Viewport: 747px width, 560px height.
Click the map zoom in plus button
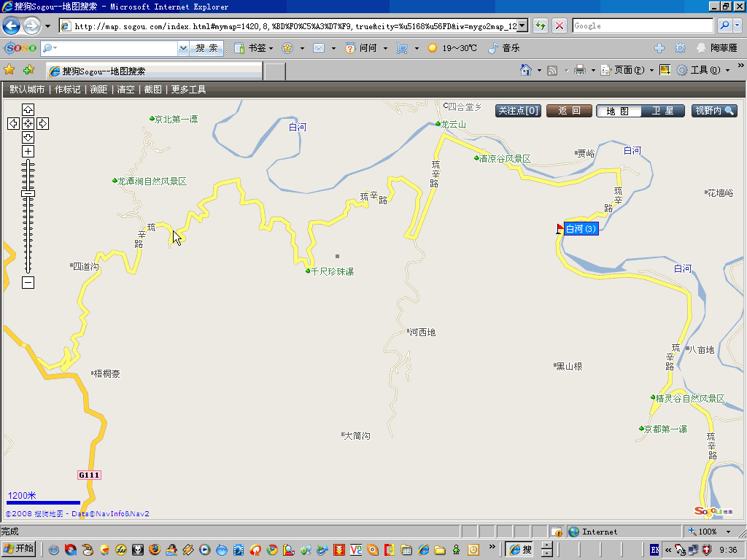28,151
